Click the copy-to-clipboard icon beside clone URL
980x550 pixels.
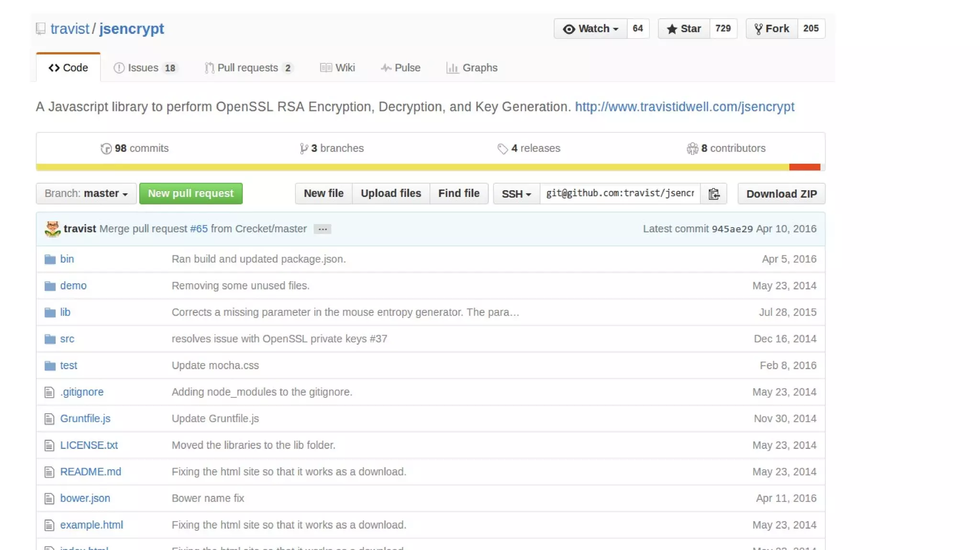[x=713, y=194]
